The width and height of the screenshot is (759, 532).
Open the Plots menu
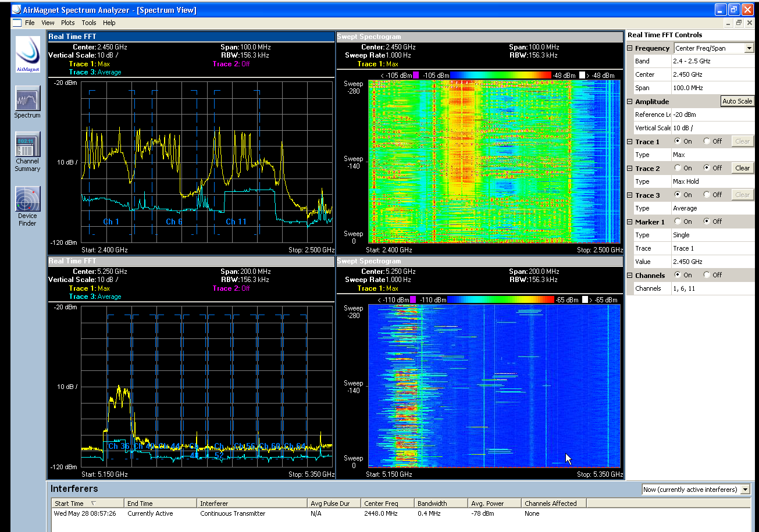tap(67, 23)
